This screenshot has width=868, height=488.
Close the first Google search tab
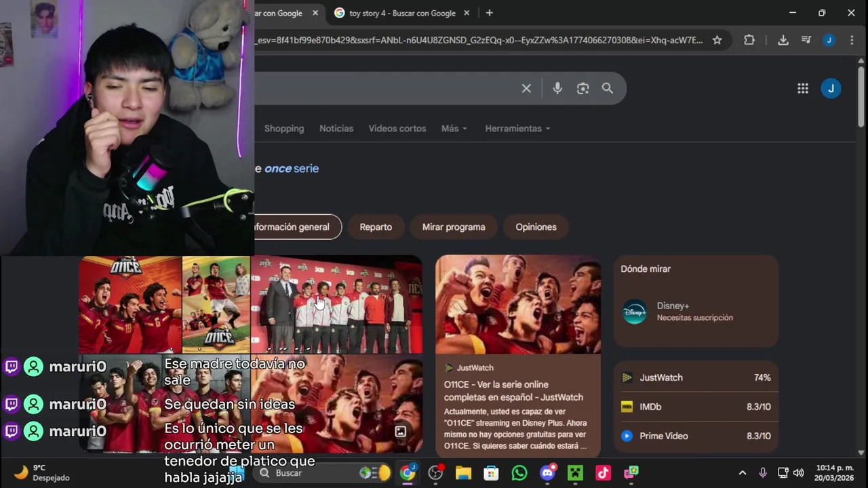point(315,13)
